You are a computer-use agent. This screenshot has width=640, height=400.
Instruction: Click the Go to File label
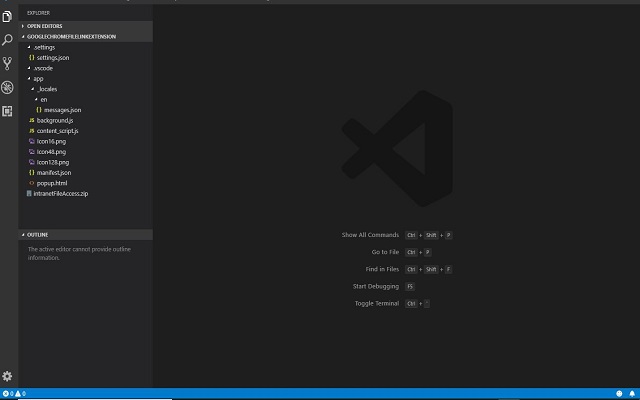(385, 252)
